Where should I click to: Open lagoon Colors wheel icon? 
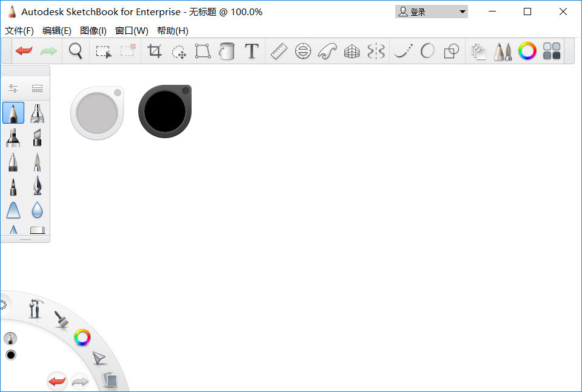pos(82,337)
